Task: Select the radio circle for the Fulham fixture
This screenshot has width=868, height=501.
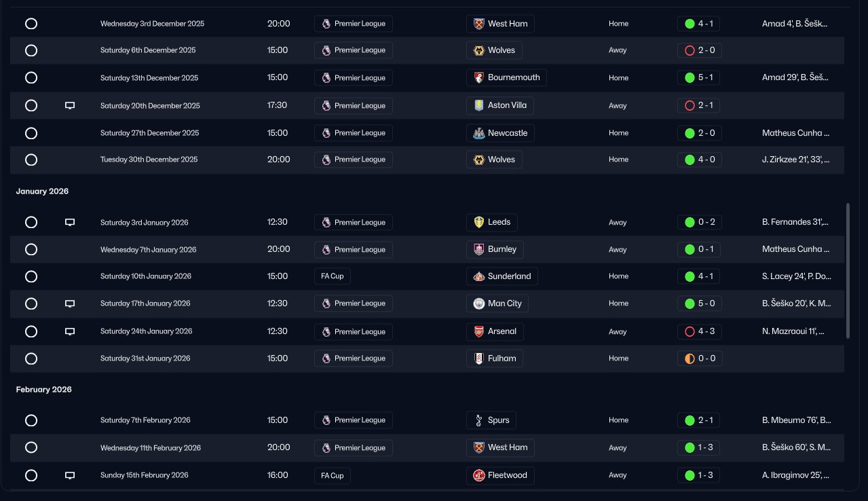Action: click(x=31, y=358)
